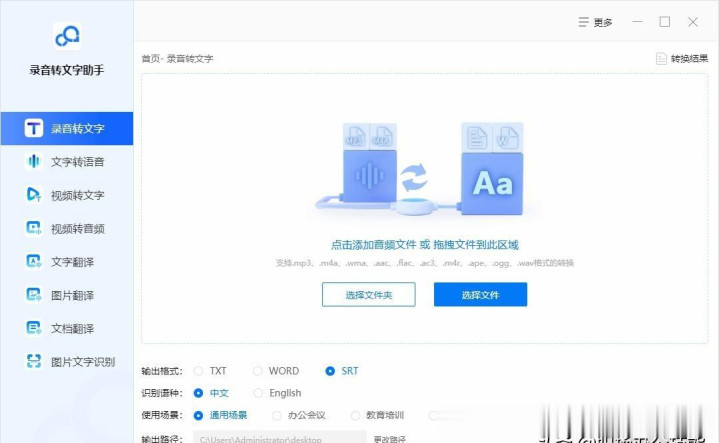The width and height of the screenshot is (719, 443).
Task: Open the 录音转文字 sidebar icon
Action: 33,128
